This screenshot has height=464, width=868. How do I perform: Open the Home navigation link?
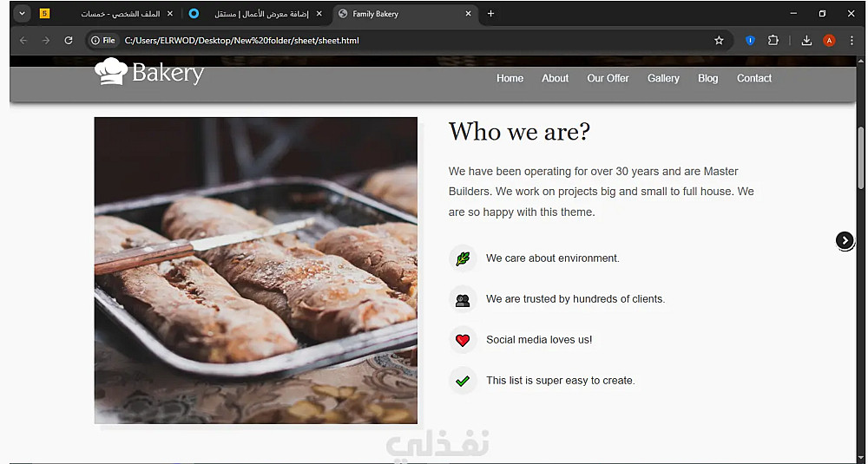[x=510, y=79]
